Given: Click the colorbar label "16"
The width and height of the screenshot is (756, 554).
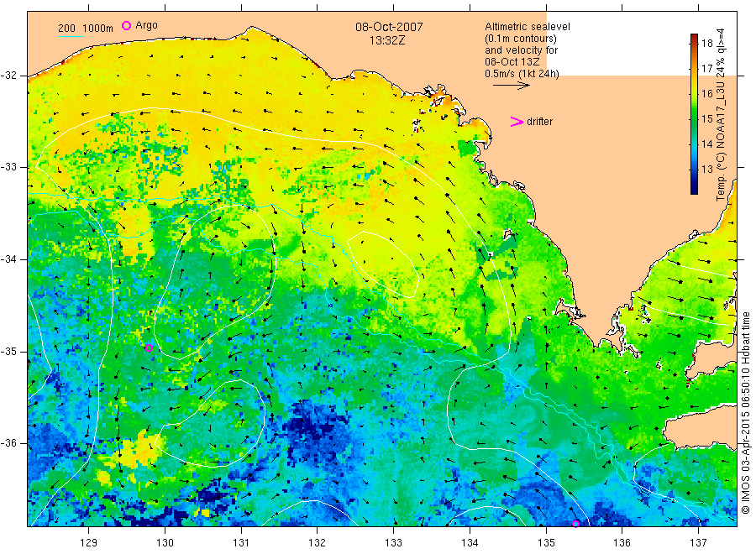Looking at the screenshot, I should (x=706, y=93).
